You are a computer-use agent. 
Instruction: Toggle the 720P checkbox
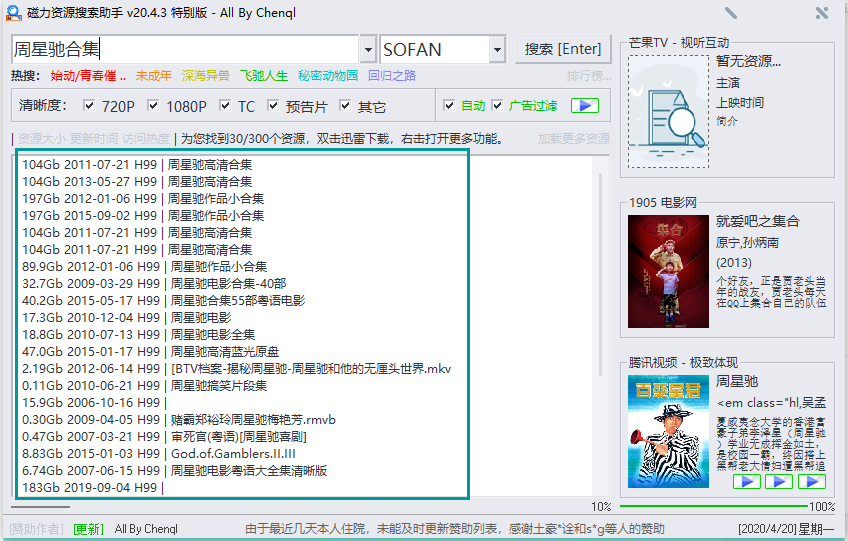(x=89, y=105)
